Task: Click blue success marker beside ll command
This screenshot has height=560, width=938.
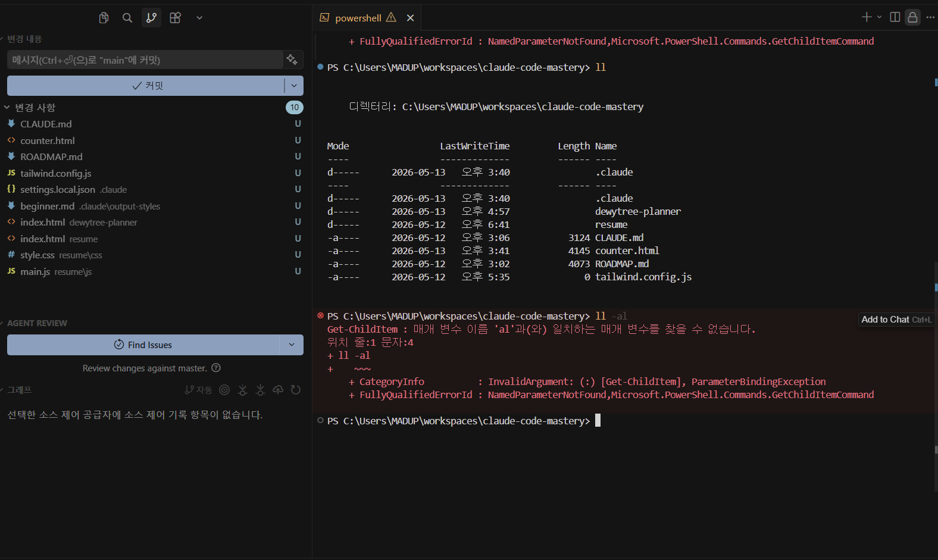Action: coord(321,67)
